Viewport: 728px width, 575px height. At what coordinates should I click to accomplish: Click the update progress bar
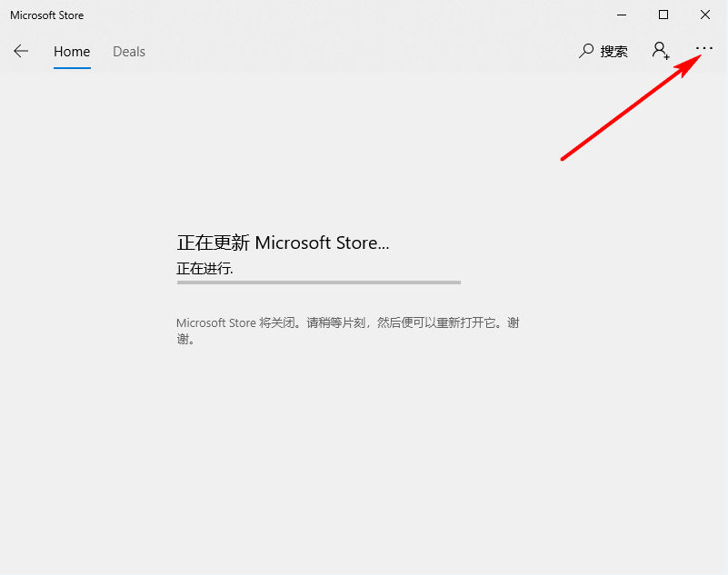(x=318, y=283)
